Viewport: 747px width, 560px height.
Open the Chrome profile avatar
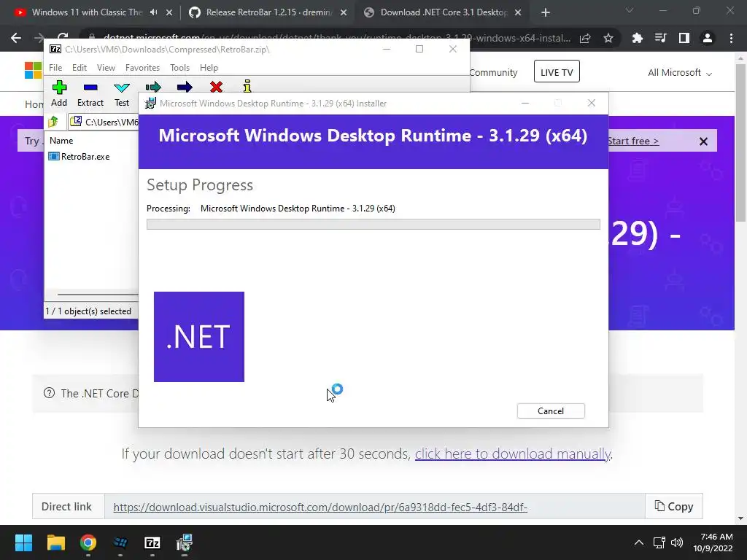click(x=708, y=38)
